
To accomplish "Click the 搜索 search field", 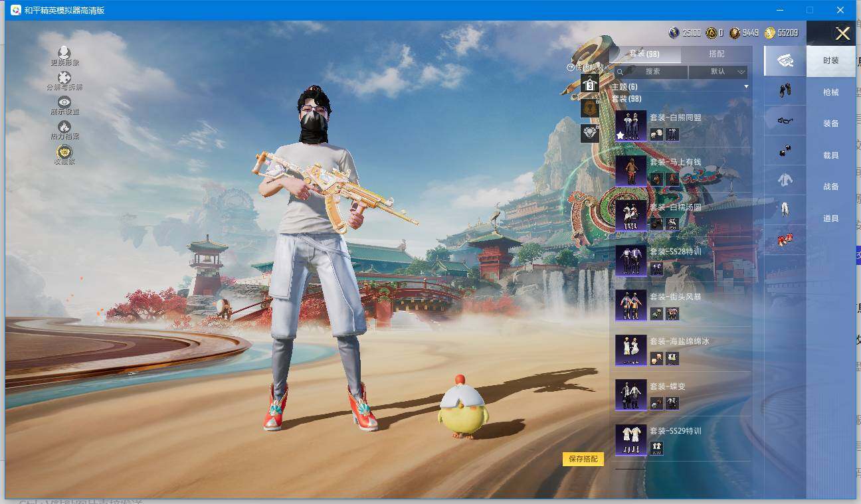I will pos(652,72).
